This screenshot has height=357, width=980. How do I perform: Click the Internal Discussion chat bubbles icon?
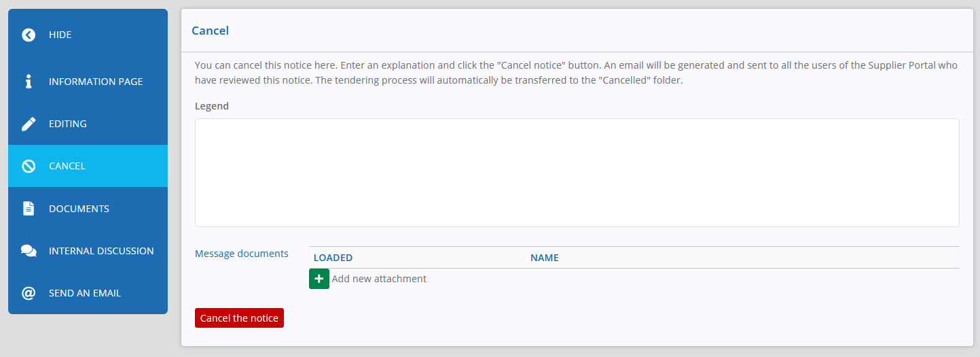(29, 251)
